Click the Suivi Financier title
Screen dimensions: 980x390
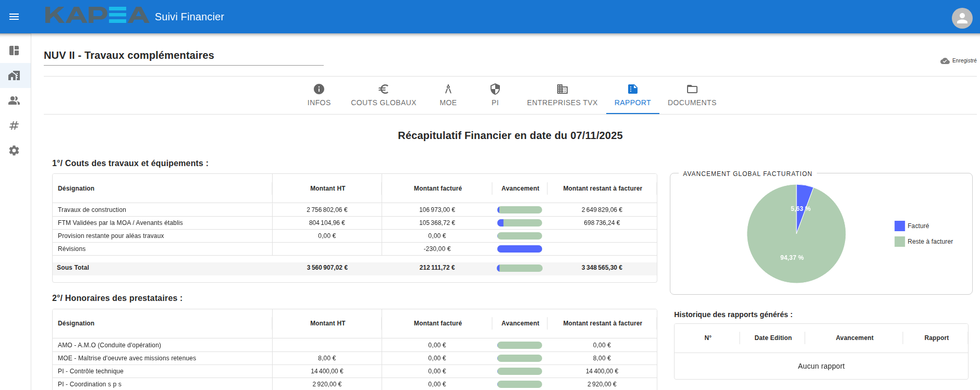coord(189,17)
